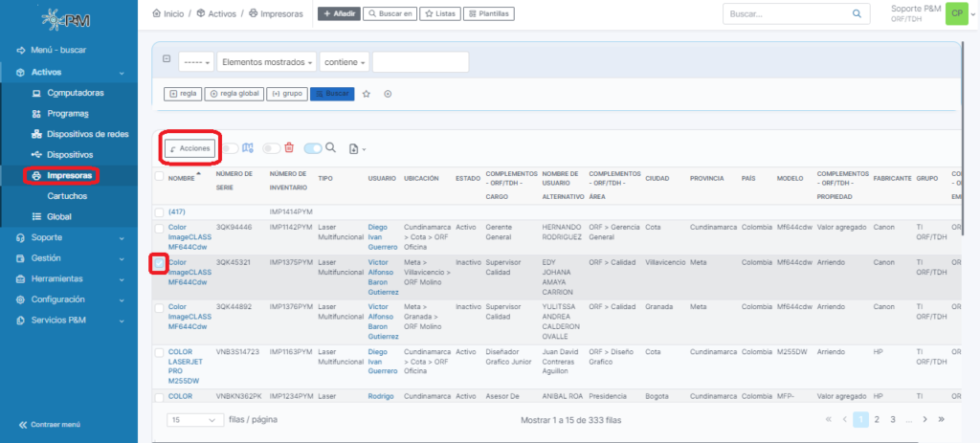Open the 'contiene' operator dropdown
The height and width of the screenshot is (443, 980).
pyautogui.click(x=344, y=62)
